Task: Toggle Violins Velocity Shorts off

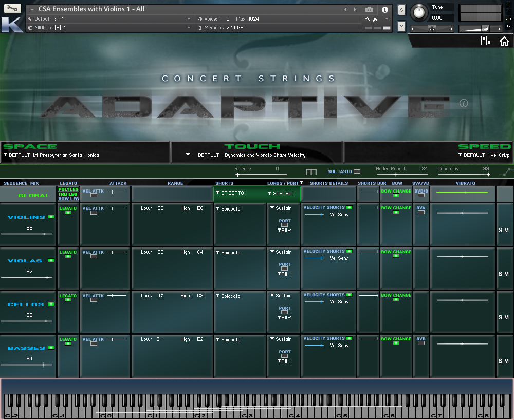Action: point(349,207)
